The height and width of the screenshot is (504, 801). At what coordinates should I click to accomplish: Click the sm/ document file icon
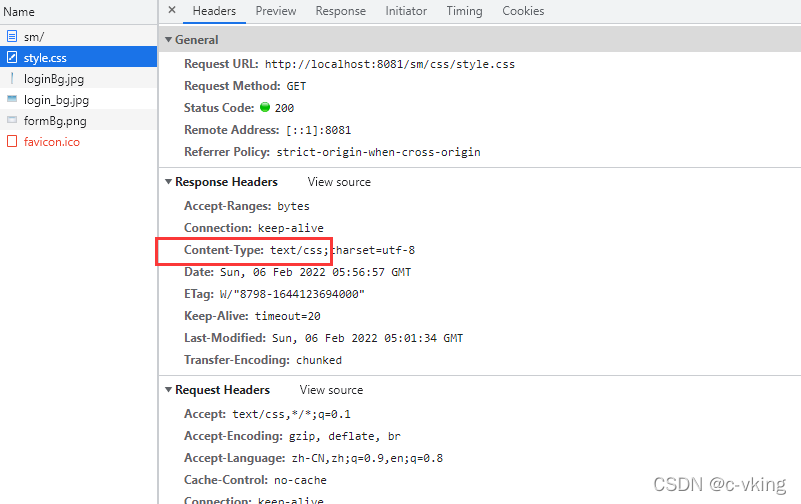pos(12,36)
